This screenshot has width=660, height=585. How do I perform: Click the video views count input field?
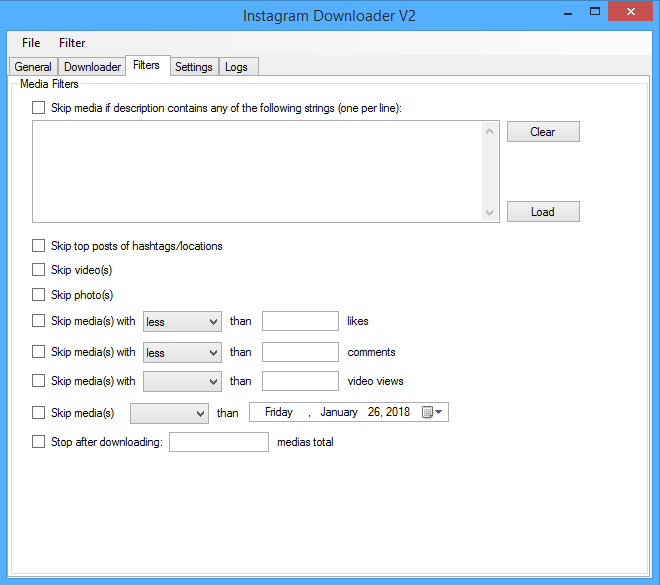[x=300, y=381]
